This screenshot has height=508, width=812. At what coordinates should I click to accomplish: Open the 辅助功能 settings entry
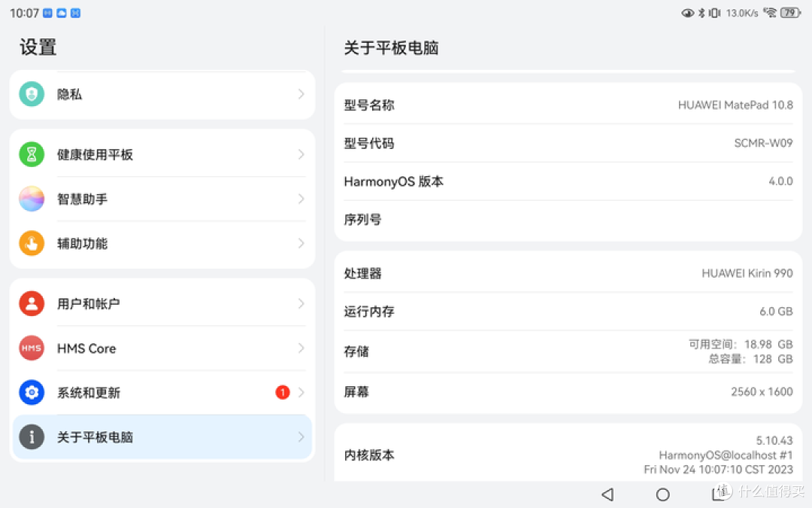[x=162, y=244]
